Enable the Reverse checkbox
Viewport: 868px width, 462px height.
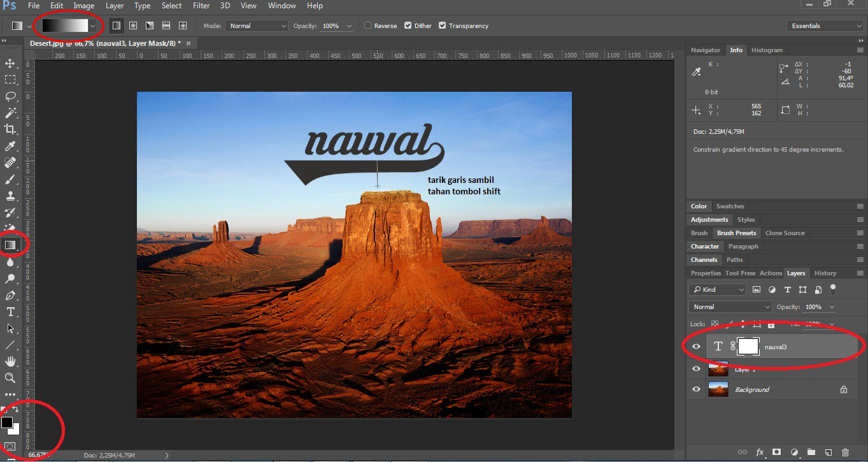(x=368, y=25)
